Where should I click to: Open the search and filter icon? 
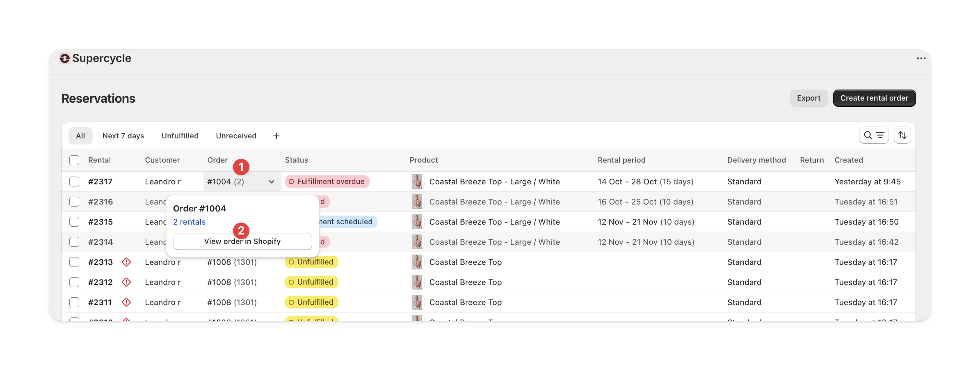[874, 135]
